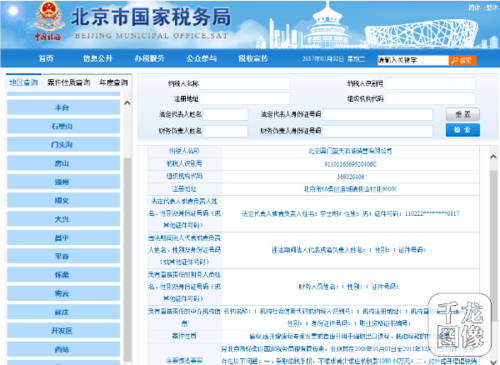Choose the 怀柔 district button
The height and width of the screenshot is (365, 500).
(x=63, y=275)
